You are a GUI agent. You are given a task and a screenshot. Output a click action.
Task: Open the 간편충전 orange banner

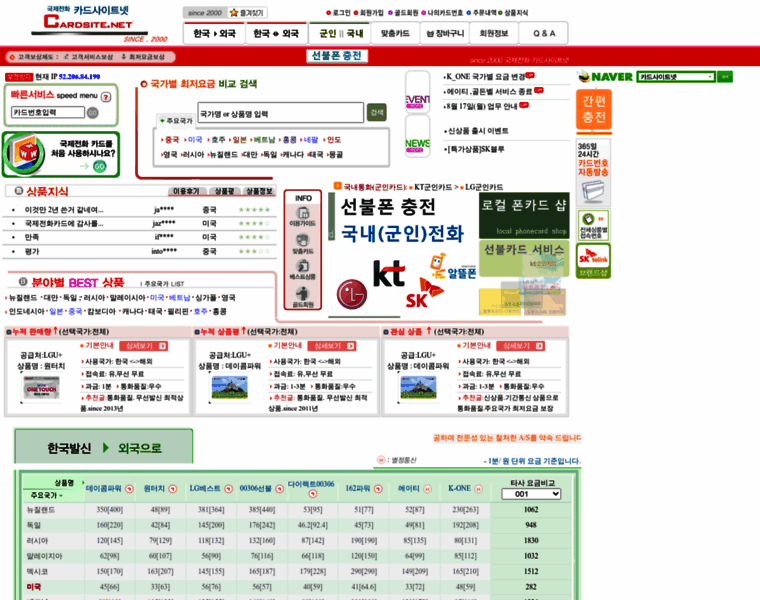594,110
